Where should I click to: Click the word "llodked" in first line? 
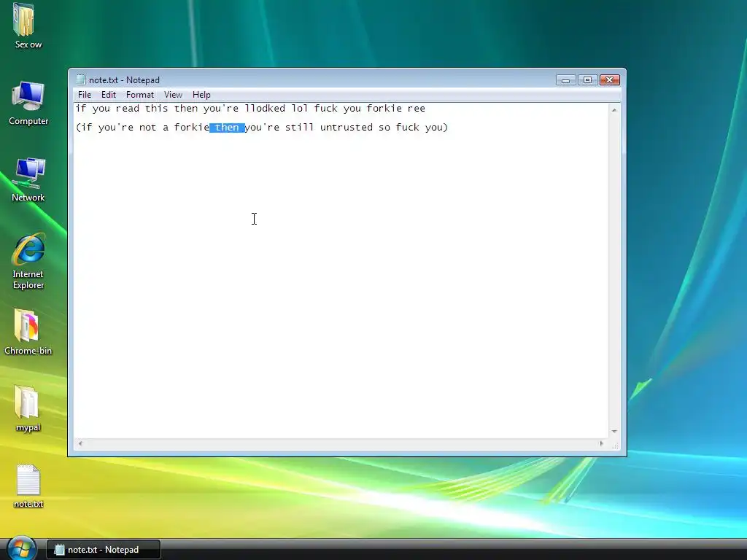[265, 108]
